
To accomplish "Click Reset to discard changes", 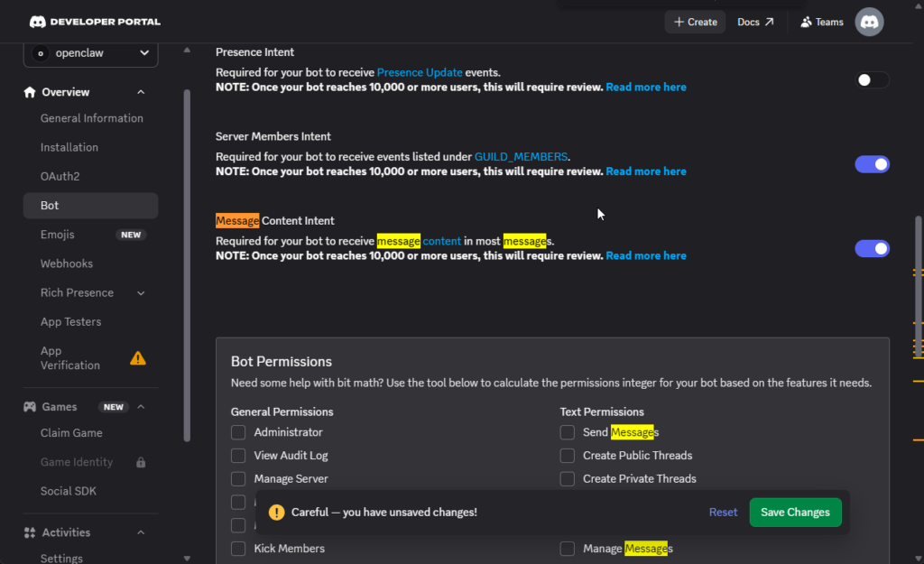I will [723, 513].
